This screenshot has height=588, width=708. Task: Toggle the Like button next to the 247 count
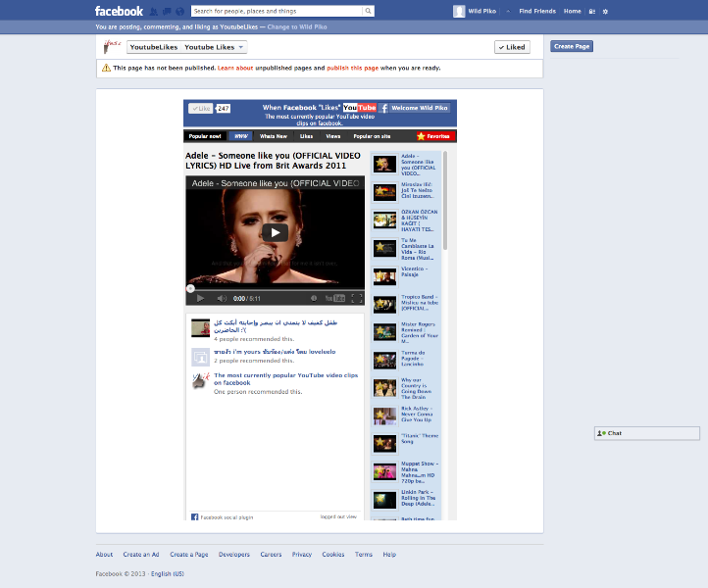[200, 109]
